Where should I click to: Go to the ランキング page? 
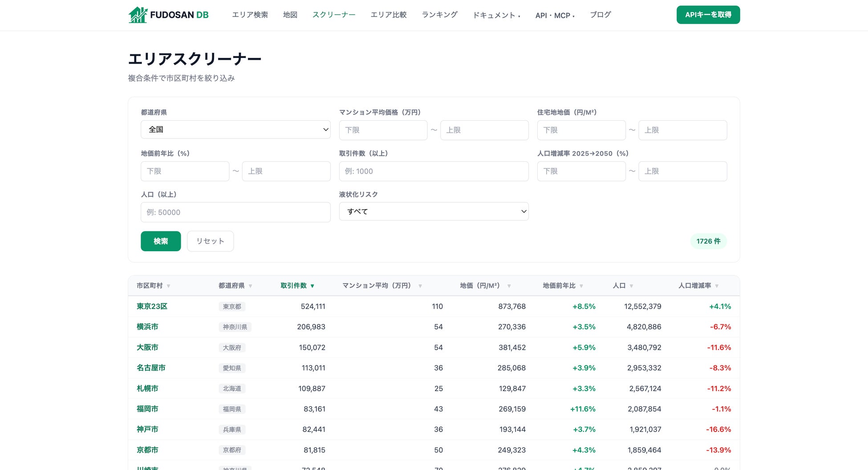(439, 15)
